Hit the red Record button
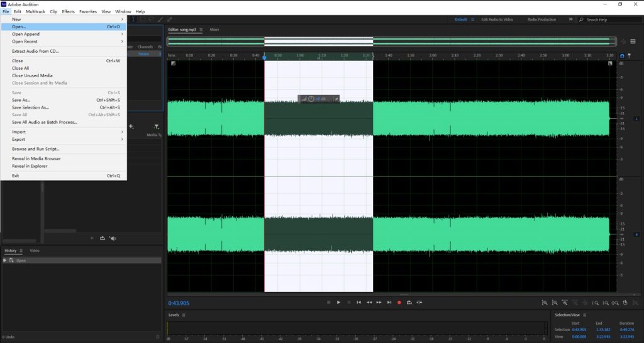Image resolution: width=644 pixels, height=343 pixels. (399, 302)
